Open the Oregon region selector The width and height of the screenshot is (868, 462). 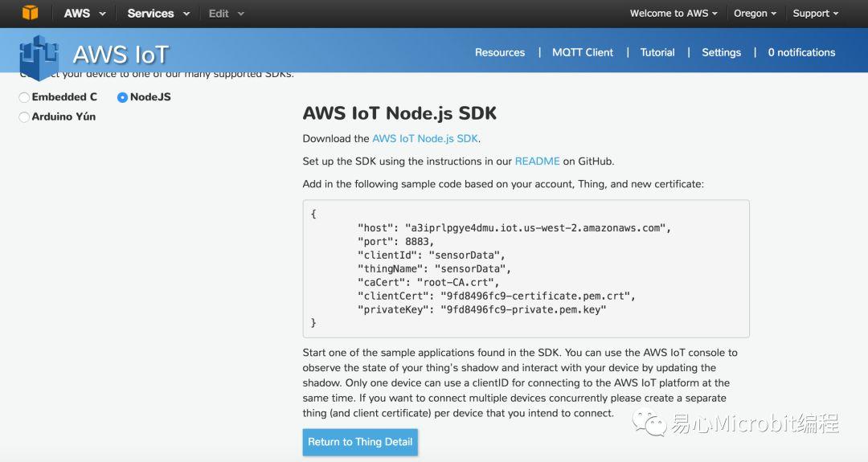(x=755, y=14)
